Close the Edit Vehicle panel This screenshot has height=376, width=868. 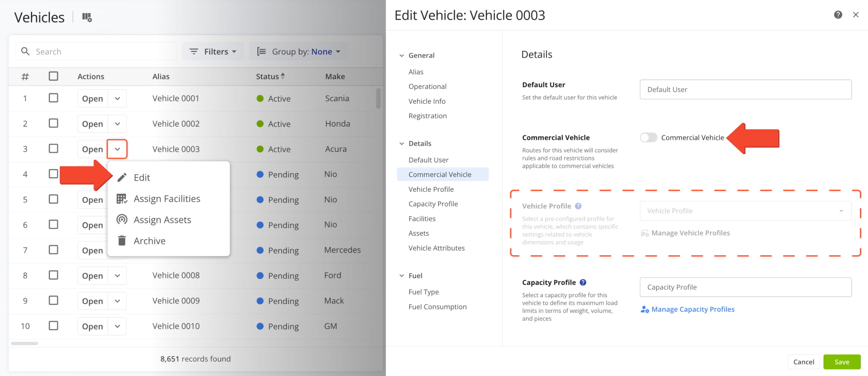tap(856, 15)
